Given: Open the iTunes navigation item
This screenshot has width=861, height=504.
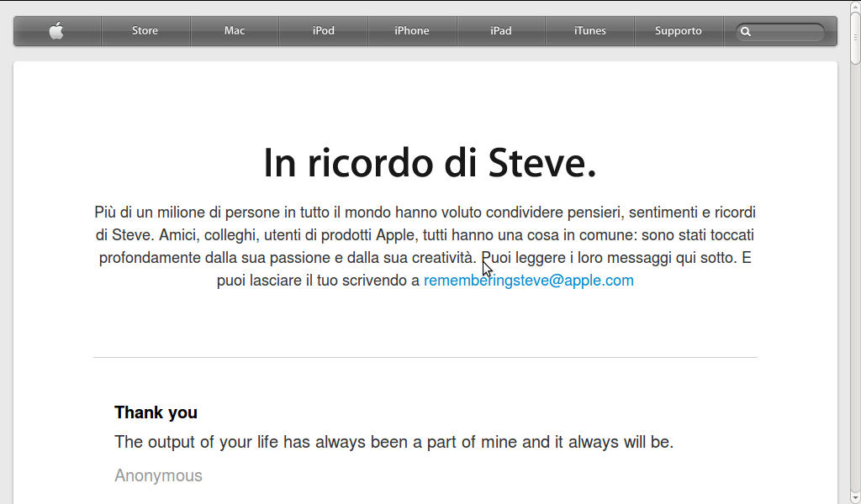Looking at the screenshot, I should pyautogui.click(x=589, y=31).
